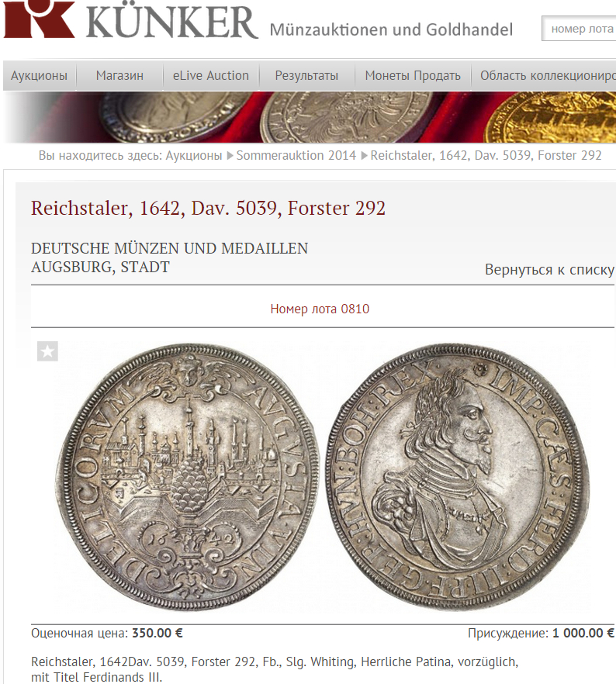Viewport: 616px width, 684px height.
Task: Open the Магазин menu item
Action: 119,75
